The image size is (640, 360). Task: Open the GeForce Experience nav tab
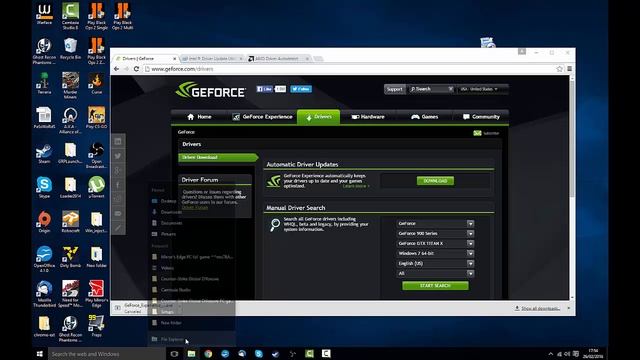tap(262, 117)
